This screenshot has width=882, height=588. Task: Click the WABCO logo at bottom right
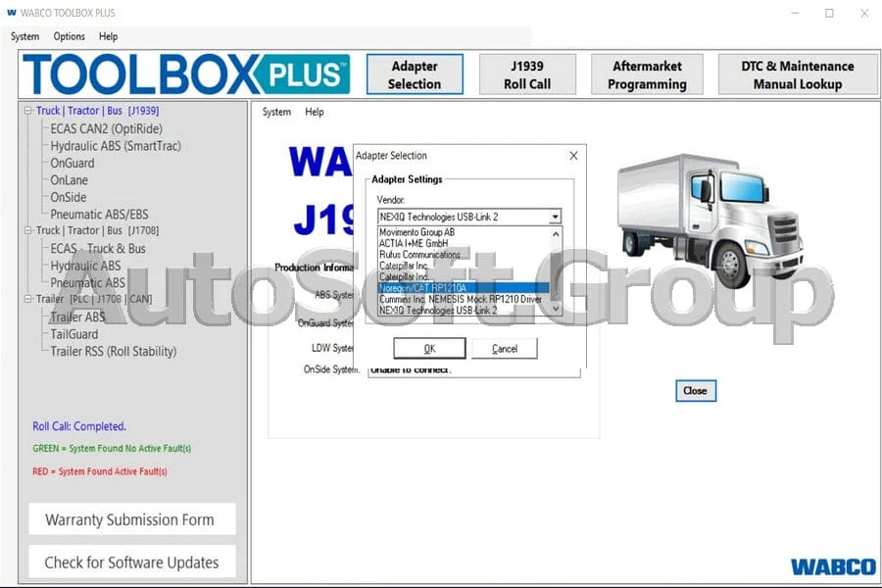(832, 566)
